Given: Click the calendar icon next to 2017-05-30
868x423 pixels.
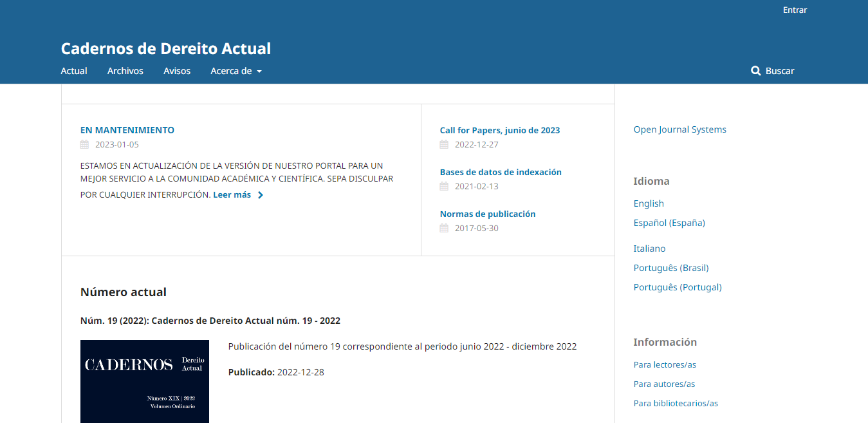Looking at the screenshot, I should click(x=444, y=228).
